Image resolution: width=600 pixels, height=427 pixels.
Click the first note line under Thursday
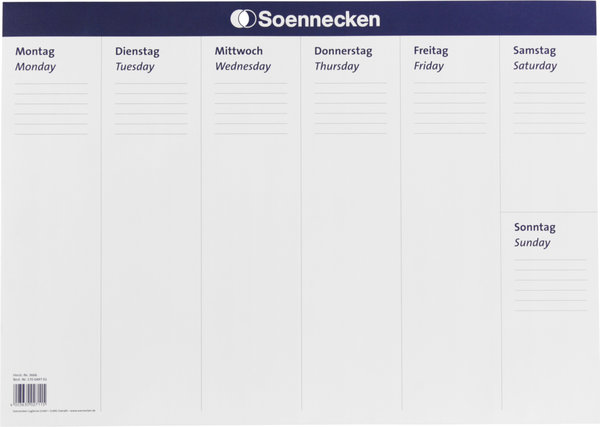pyautogui.click(x=350, y=84)
